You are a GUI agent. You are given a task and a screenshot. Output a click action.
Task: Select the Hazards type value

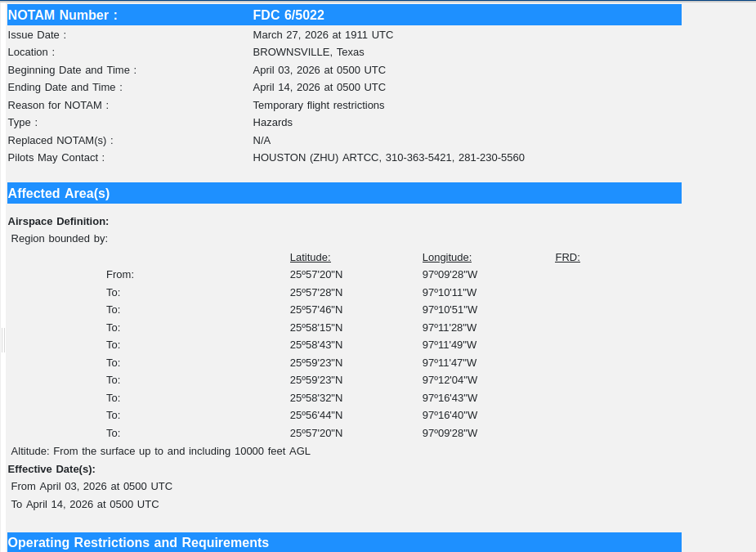[272, 123]
